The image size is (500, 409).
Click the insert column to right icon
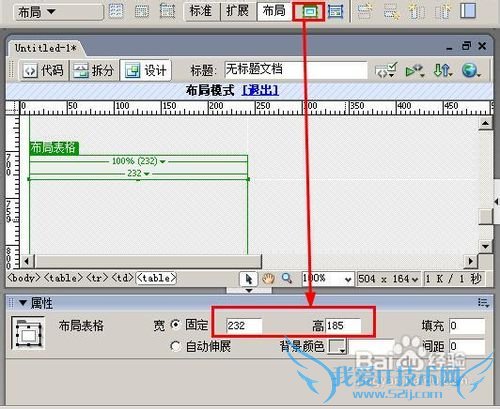point(443,12)
